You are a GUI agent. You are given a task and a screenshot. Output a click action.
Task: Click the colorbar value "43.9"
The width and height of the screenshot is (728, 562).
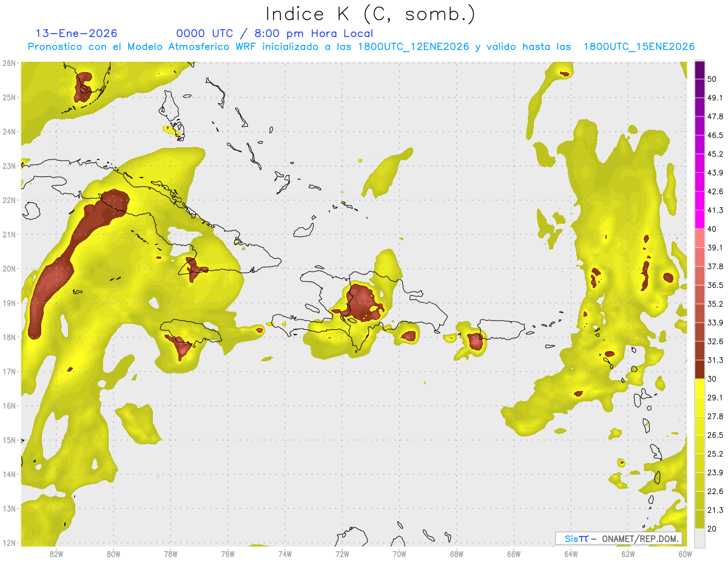coord(715,173)
